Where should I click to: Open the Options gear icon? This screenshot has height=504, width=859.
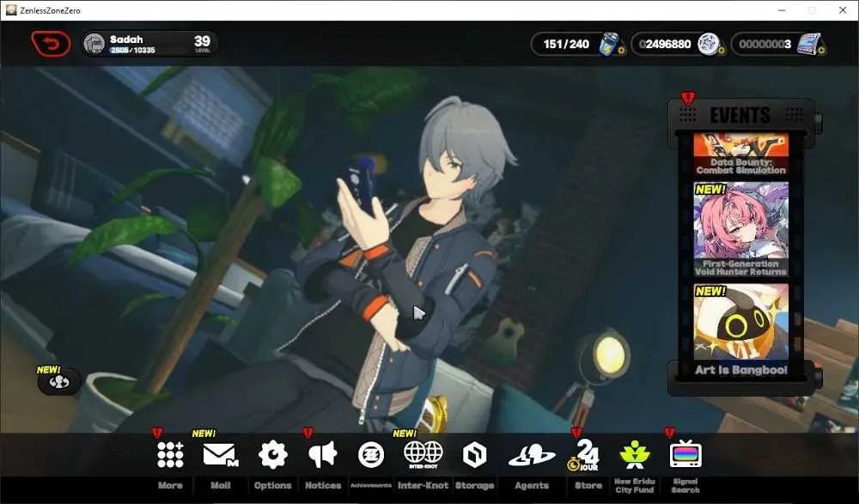coord(273,455)
